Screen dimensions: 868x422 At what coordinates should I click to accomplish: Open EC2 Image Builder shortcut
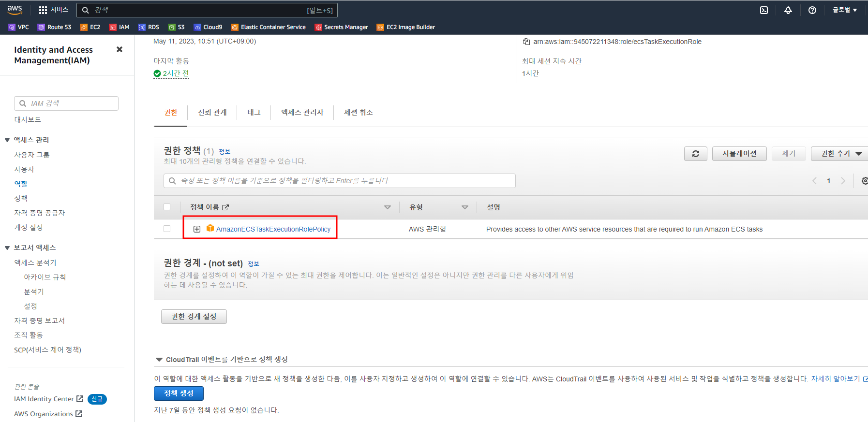pyautogui.click(x=406, y=27)
